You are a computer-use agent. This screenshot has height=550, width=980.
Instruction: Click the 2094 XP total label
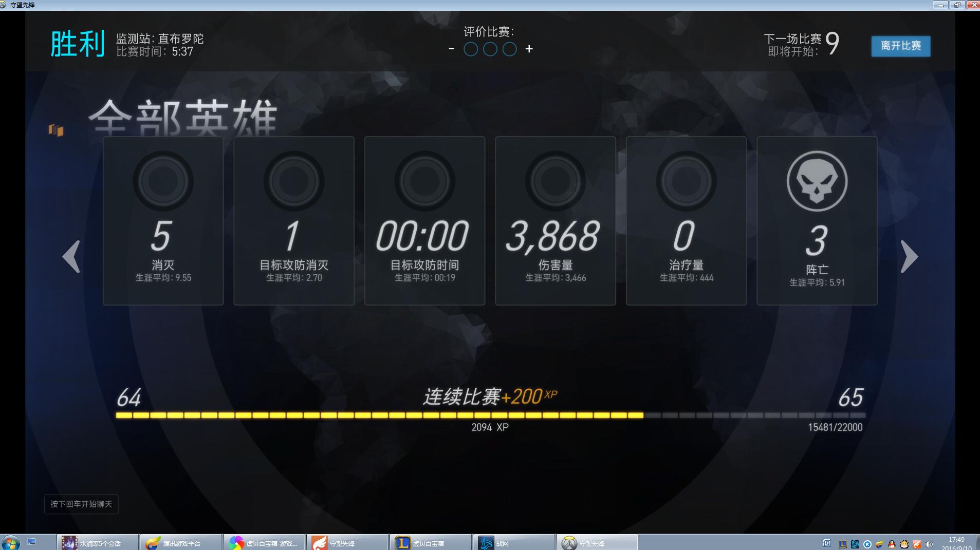(x=490, y=427)
